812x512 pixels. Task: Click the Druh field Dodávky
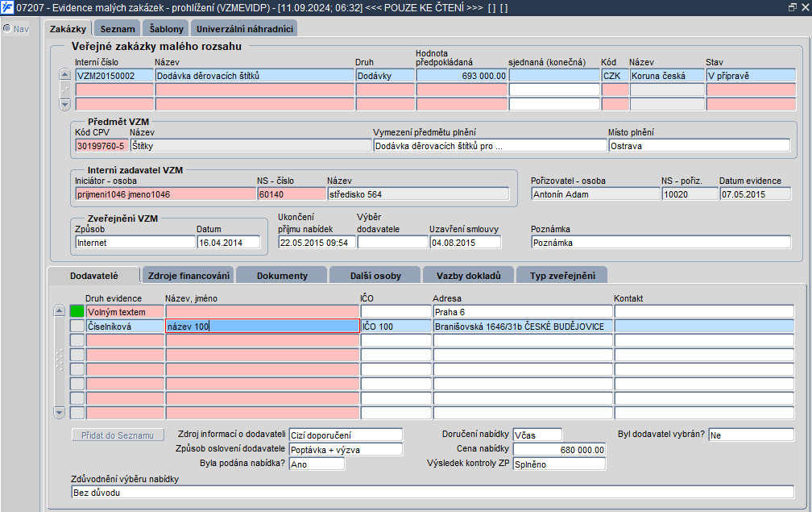tap(385, 76)
